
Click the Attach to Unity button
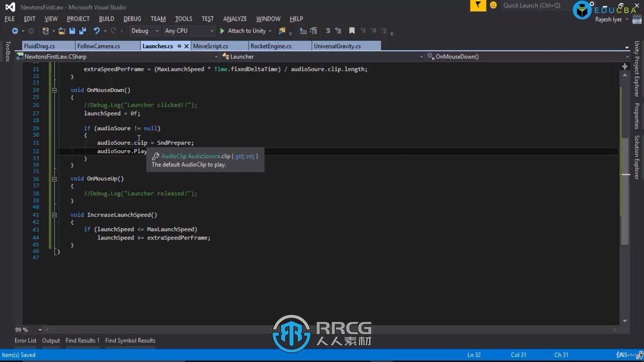tap(243, 31)
